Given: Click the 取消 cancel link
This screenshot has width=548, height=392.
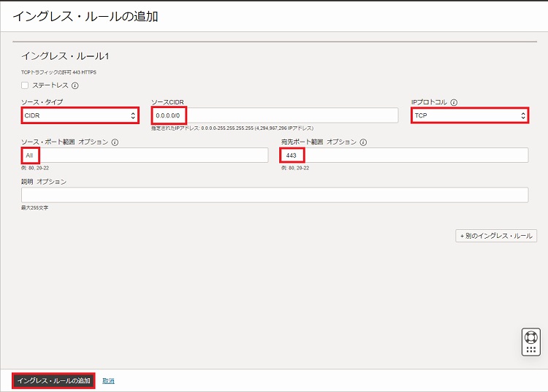Looking at the screenshot, I should [x=108, y=380].
